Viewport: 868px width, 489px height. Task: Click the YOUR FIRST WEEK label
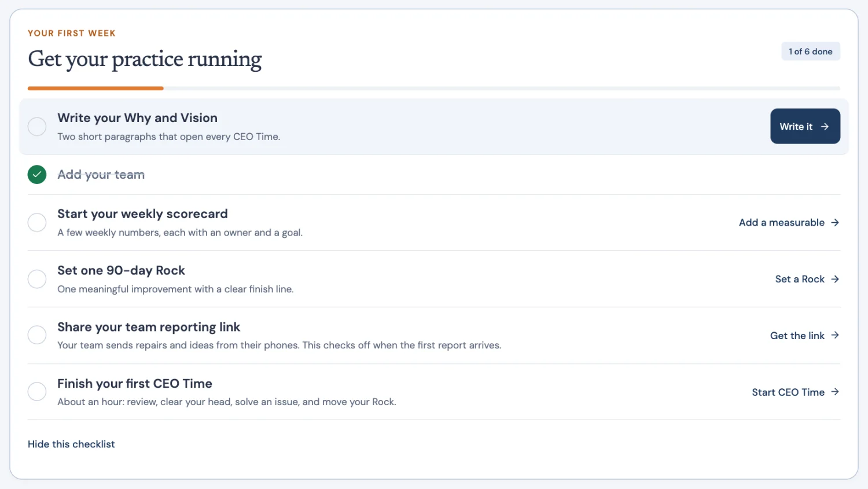tap(72, 33)
